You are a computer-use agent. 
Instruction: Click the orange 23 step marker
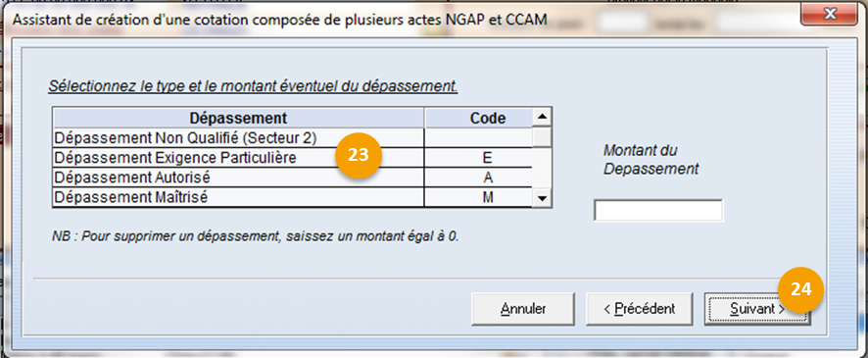[359, 155]
